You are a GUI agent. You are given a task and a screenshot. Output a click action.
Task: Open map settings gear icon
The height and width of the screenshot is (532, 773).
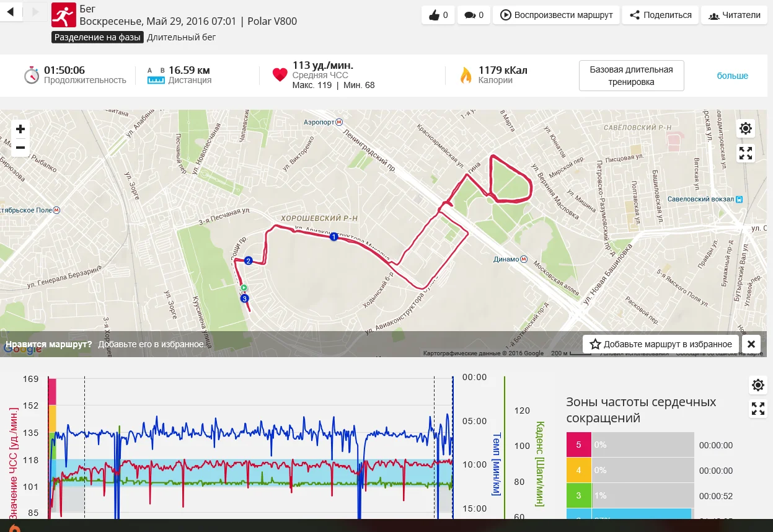pos(746,128)
